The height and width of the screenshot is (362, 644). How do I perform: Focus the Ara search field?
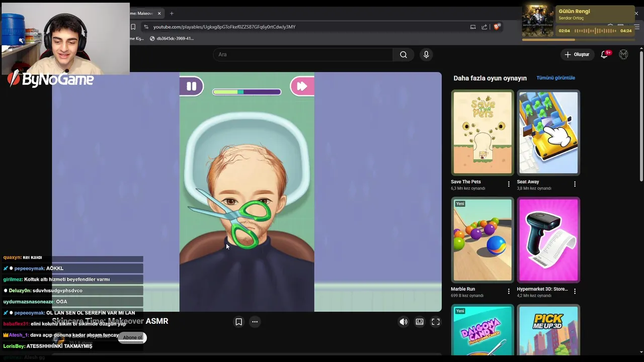(303, 54)
